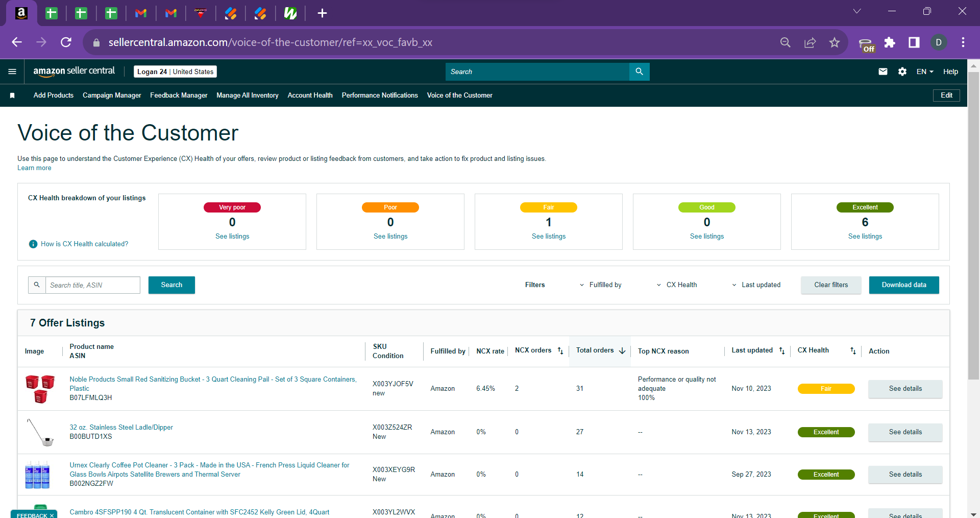Open Chrome's three-dot menu
This screenshot has width=980, height=518.
963,42
